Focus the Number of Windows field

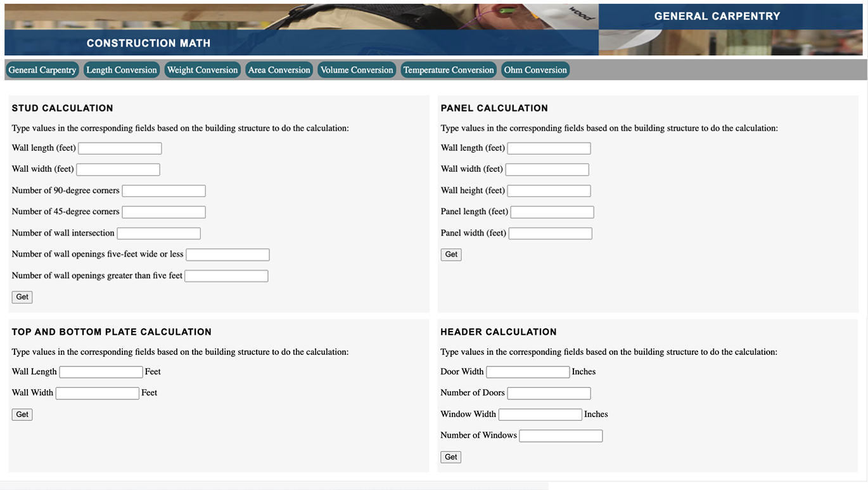(x=561, y=435)
